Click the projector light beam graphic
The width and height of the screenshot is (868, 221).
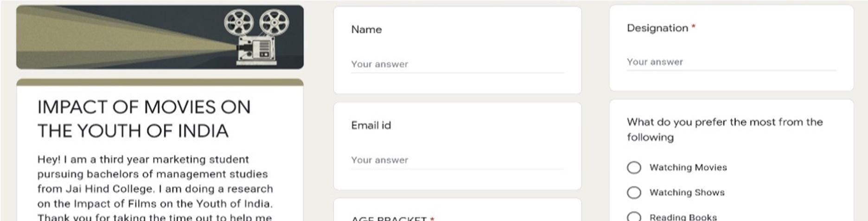point(125,39)
